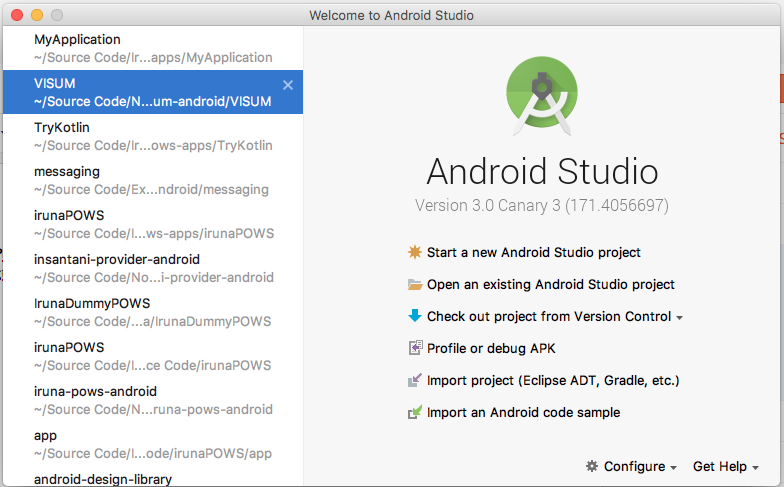Screen dimensions: 784x487
Task: Click the Android Studio logo
Action: pyautogui.click(x=543, y=96)
